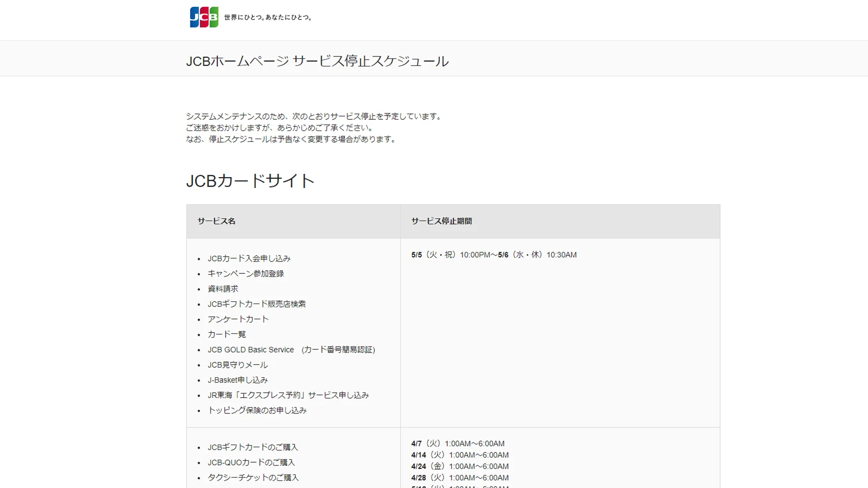Click the JCB-QUOカードのご購入 list item

pos(251,463)
